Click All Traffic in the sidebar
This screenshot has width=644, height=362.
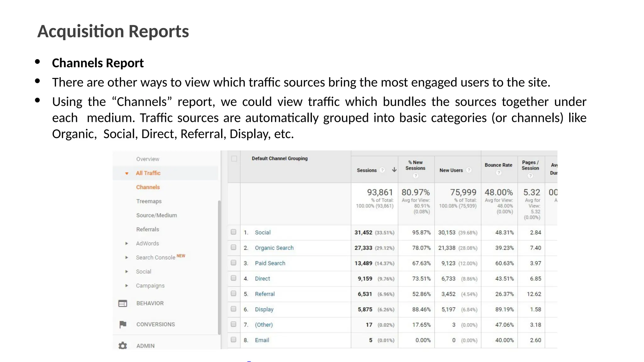[148, 173]
